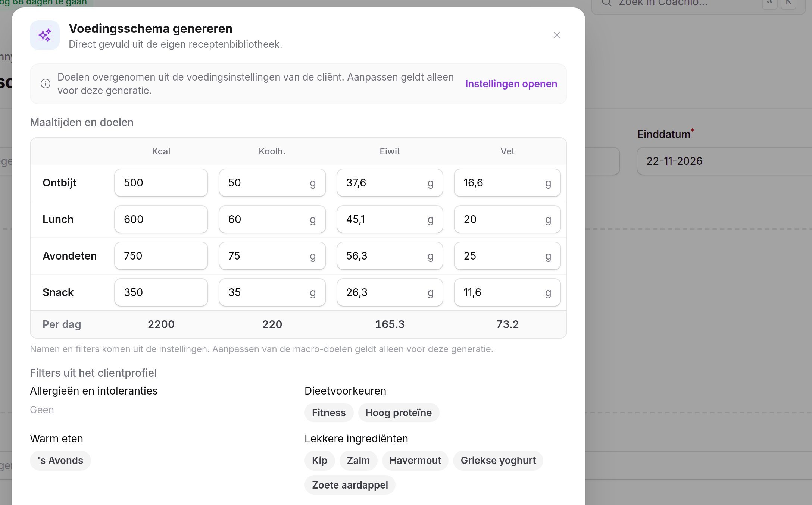This screenshot has width=812, height=505.
Task: Edit the Avondeten vet field
Action: pyautogui.click(x=507, y=256)
